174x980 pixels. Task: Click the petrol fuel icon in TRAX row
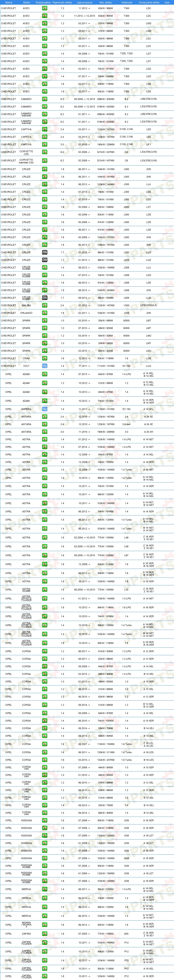(x=45, y=358)
